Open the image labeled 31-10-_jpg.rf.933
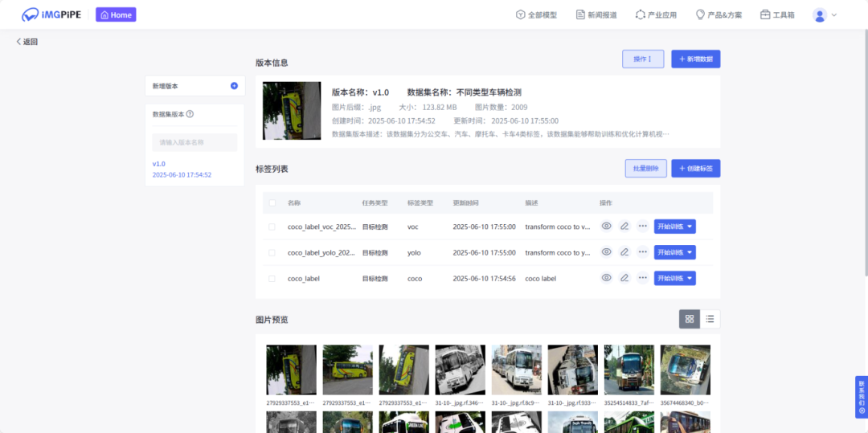Viewport: 868px width, 433px height. pos(573,370)
